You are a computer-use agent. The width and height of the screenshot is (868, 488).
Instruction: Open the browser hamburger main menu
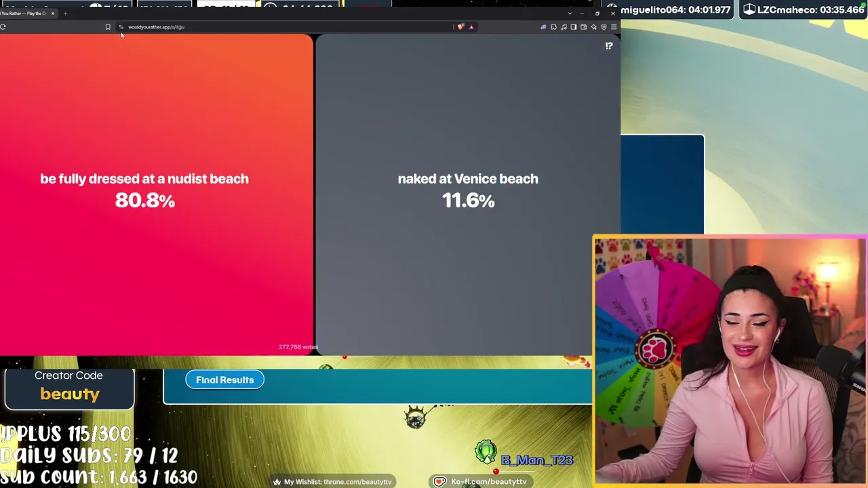pos(614,27)
